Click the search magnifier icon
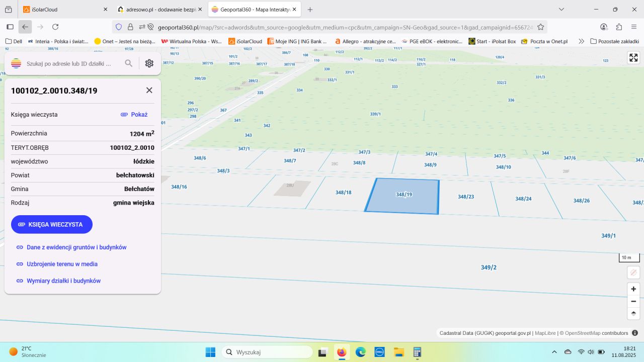Screen dimensions: 644x362 point(129,63)
